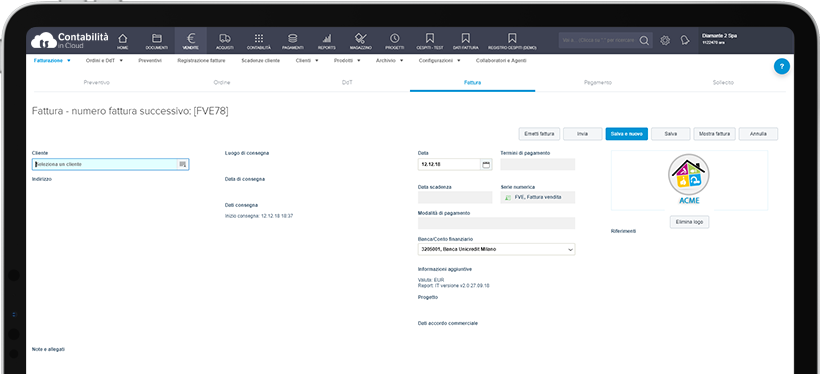
Task: Click the Seleziona un cliente input field
Action: [x=110, y=164]
